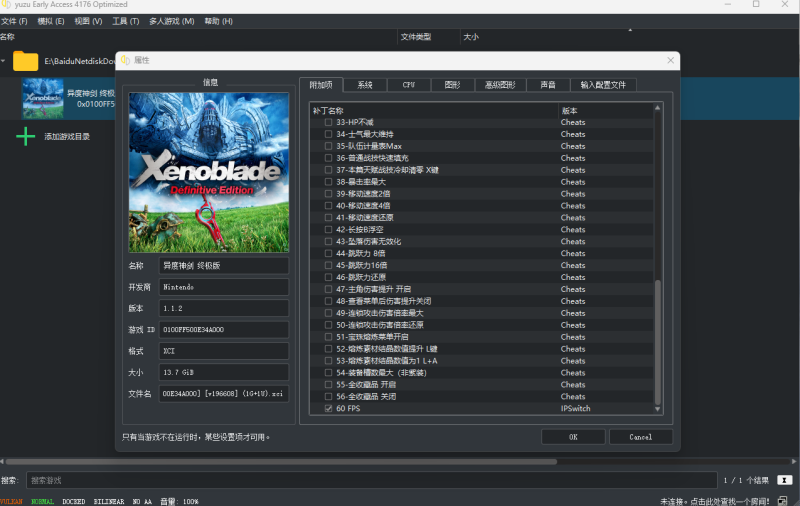The width and height of the screenshot is (800, 506).
Task: Click the BILINEAR filter status indicator
Action: click(x=109, y=501)
